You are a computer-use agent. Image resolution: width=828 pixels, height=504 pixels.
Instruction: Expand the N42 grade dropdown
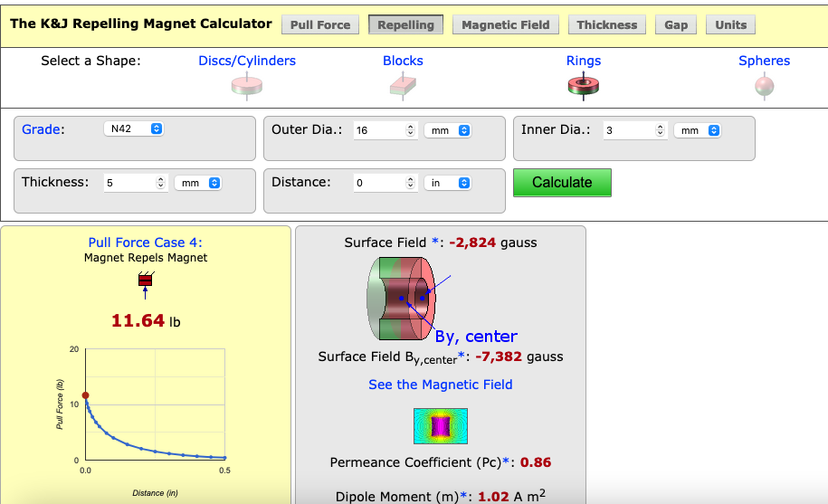[x=134, y=128]
